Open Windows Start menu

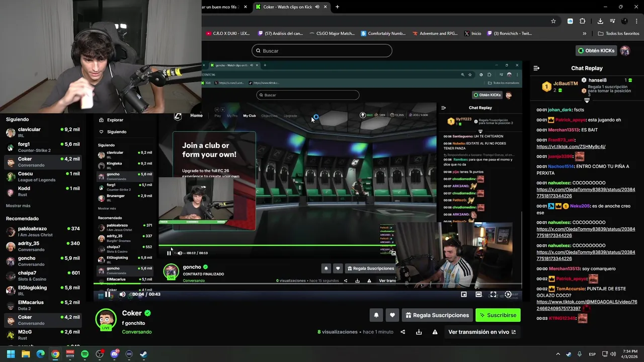tap(11, 354)
